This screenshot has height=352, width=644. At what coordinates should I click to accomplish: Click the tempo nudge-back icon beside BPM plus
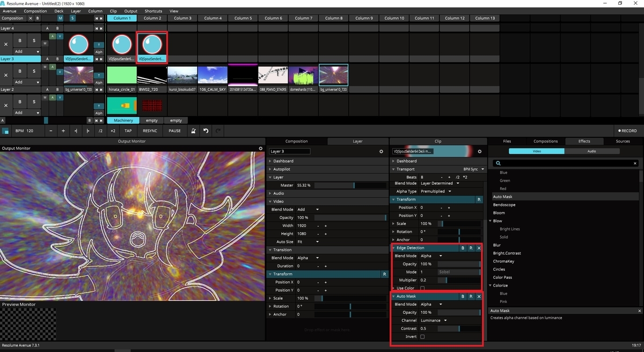coord(75,131)
